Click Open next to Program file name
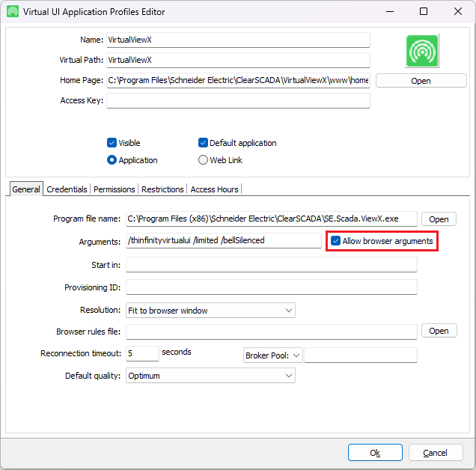 pyautogui.click(x=439, y=219)
